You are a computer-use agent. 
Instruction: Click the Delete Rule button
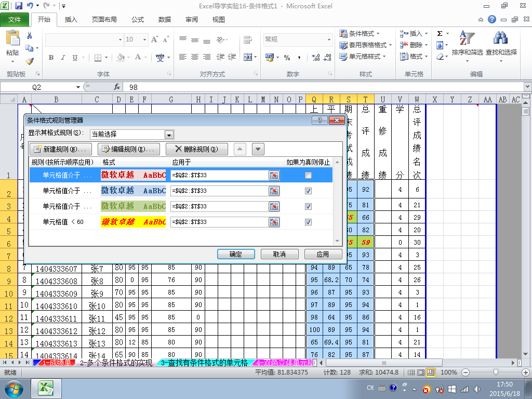196,149
